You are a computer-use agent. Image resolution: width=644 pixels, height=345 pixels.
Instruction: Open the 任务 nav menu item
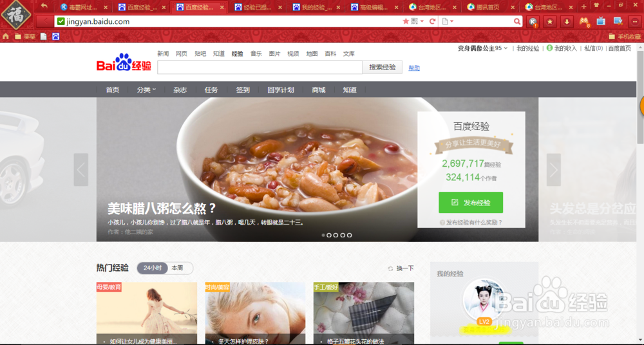pyautogui.click(x=211, y=89)
